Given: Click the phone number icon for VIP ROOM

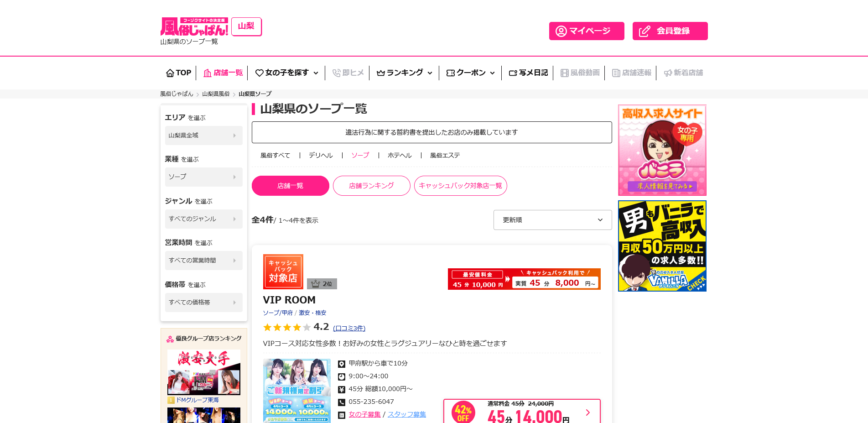Looking at the screenshot, I should pyautogui.click(x=342, y=402).
